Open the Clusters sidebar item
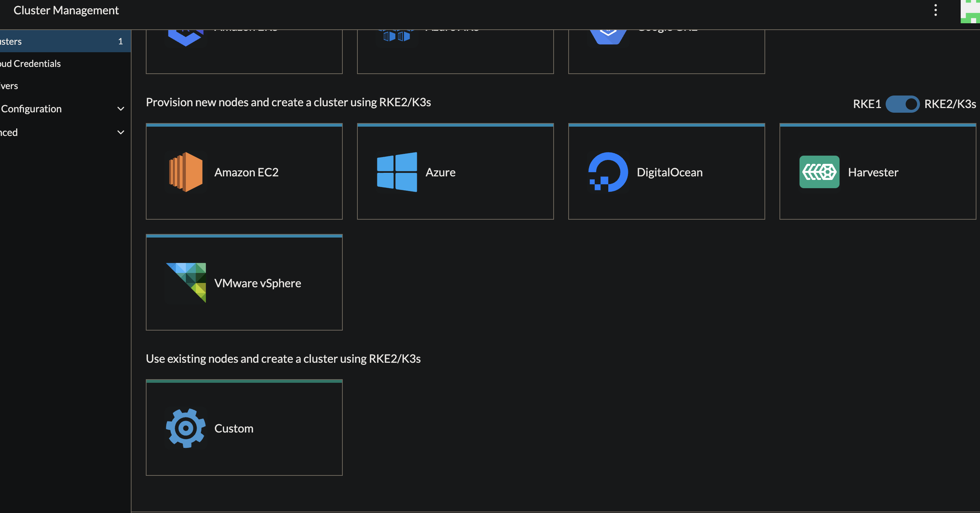 pyautogui.click(x=65, y=41)
